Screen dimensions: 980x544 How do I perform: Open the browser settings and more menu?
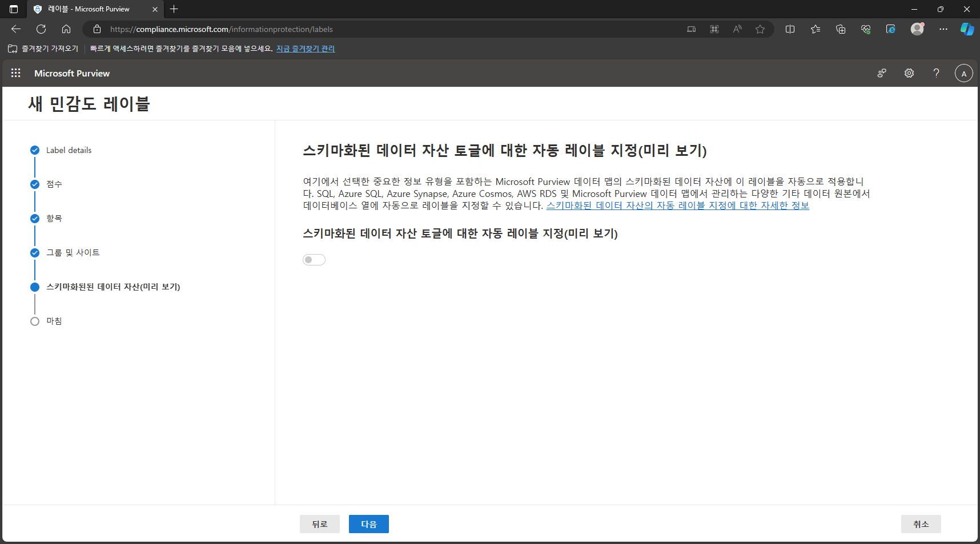943,29
